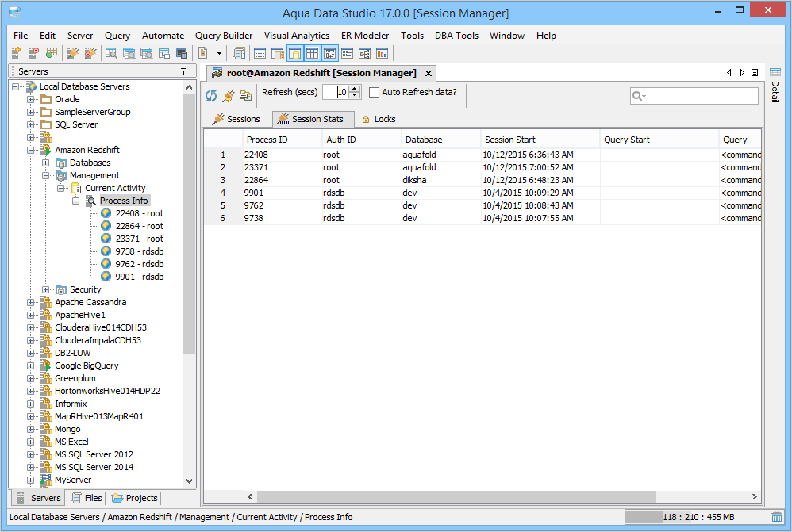Close the root@Amazon Redshift Session Manager tab
Image resolution: width=792 pixels, height=532 pixels.
coord(429,73)
